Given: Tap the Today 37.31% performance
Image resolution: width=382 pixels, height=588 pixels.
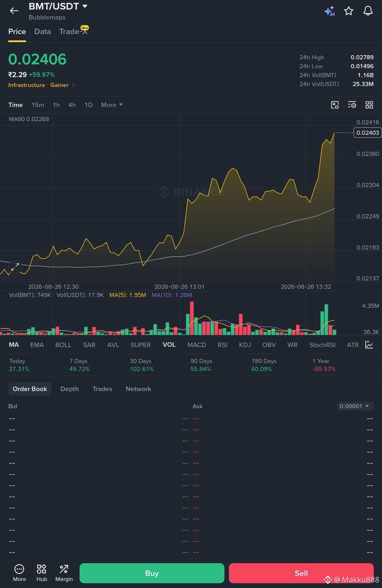Looking at the screenshot, I should click(x=19, y=365).
